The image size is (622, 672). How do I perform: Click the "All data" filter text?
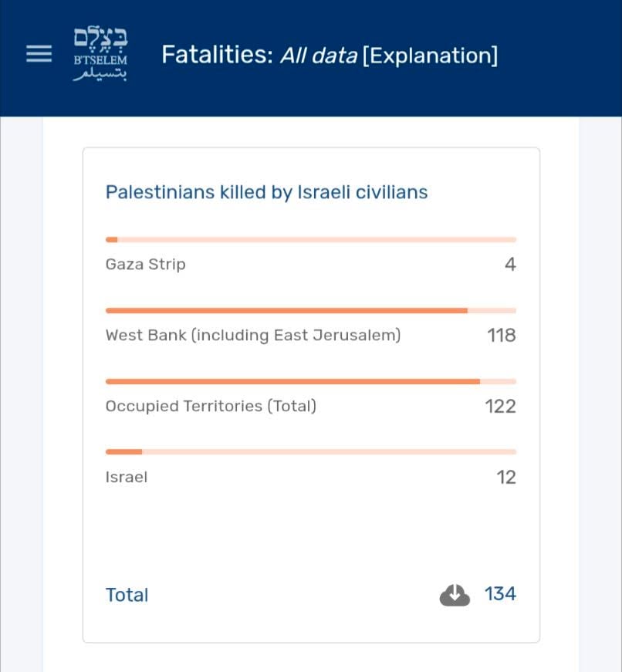(319, 56)
